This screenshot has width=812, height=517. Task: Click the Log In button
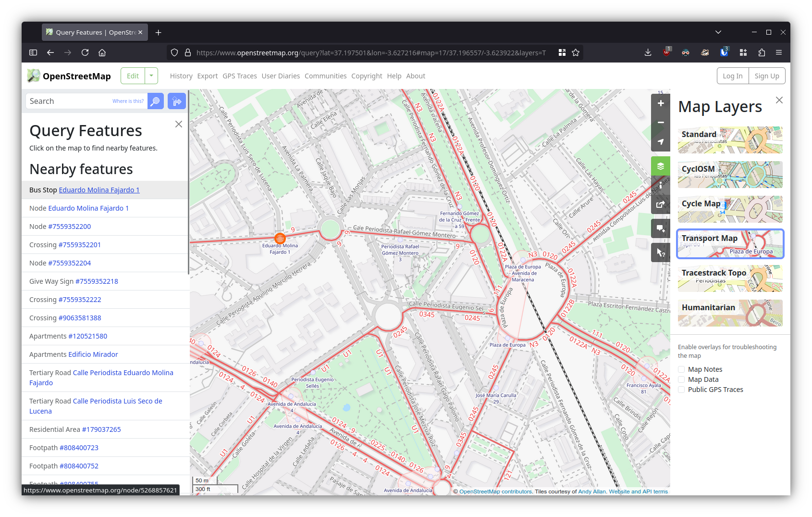(733, 76)
